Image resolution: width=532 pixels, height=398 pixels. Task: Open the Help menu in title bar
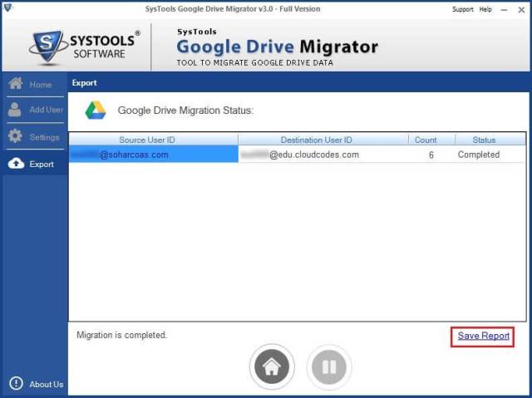(x=485, y=9)
